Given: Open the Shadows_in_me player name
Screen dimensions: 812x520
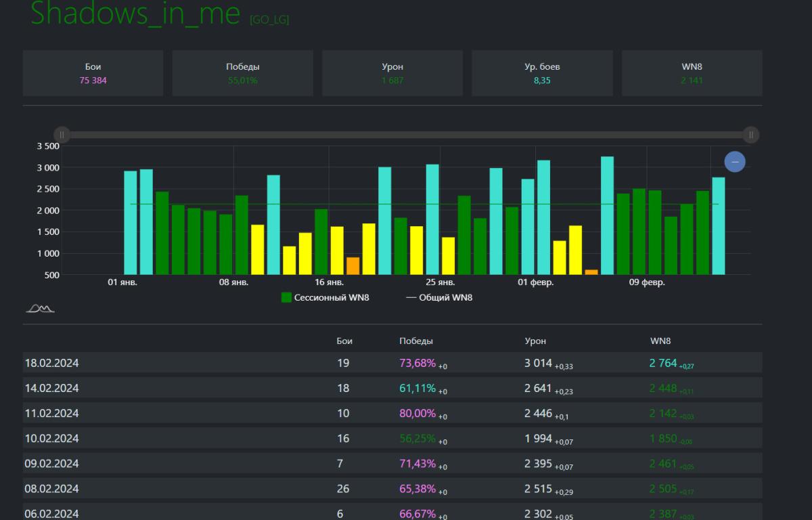Looking at the screenshot, I should click(135, 14).
